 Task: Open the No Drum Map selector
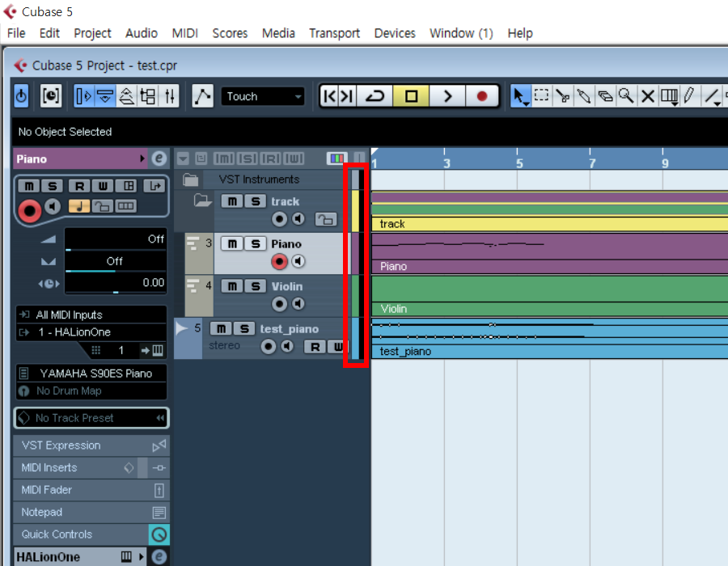click(91, 391)
